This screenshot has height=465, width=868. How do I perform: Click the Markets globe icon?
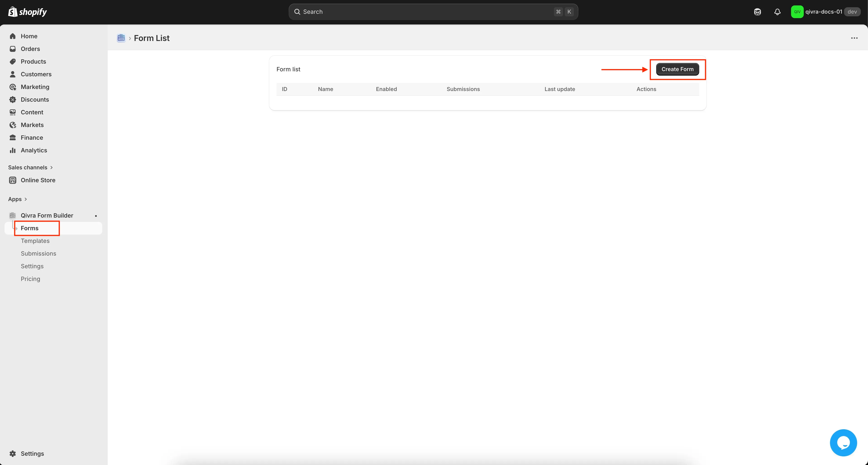(x=13, y=125)
